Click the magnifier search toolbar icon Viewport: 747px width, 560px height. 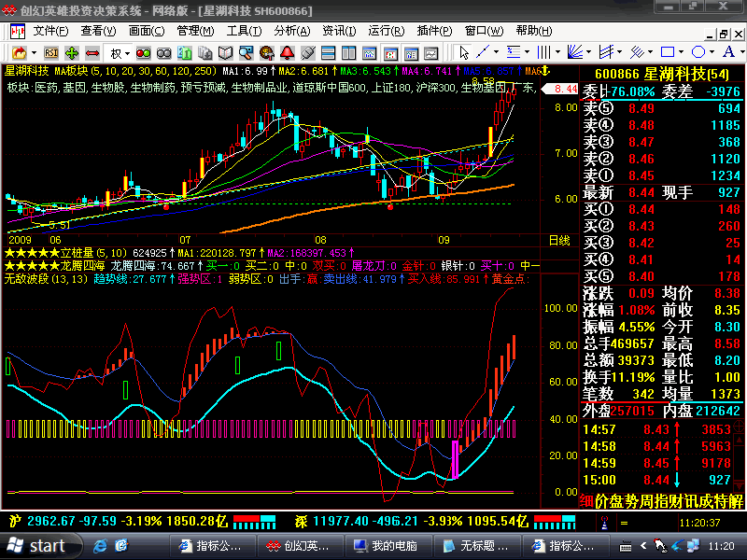click(x=246, y=53)
